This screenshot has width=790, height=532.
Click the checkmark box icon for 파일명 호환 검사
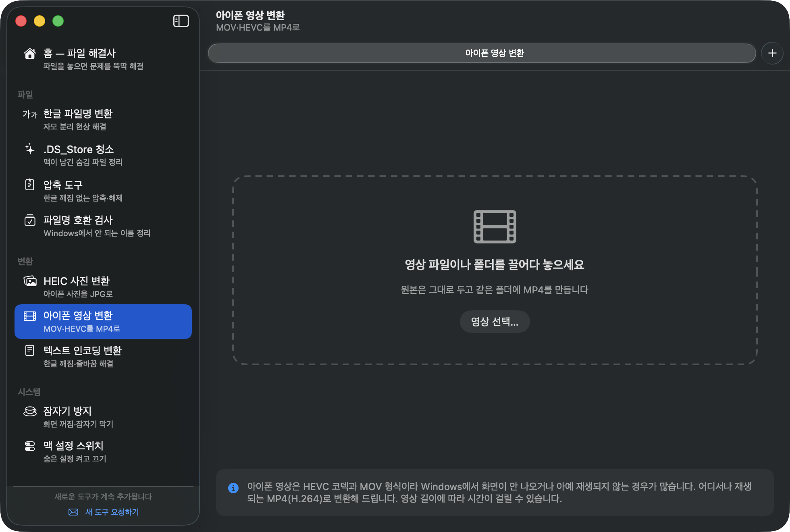pyautogui.click(x=30, y=220)
